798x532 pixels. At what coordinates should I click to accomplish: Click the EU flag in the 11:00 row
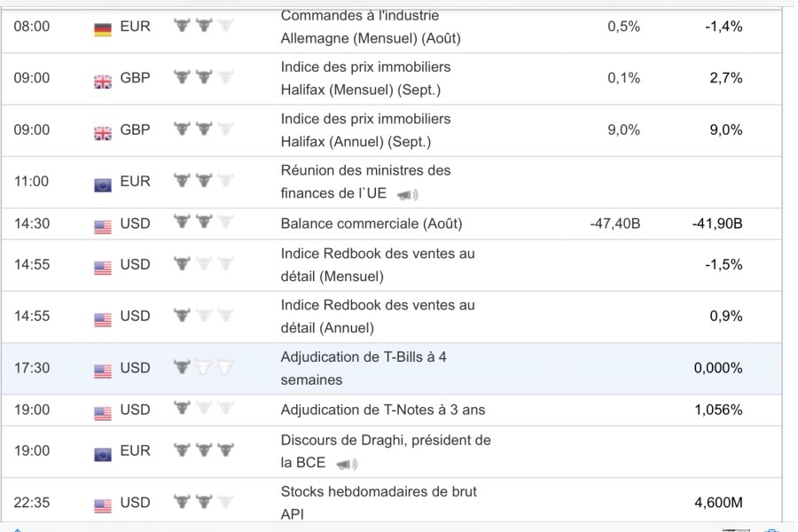(x=103, y=184)
